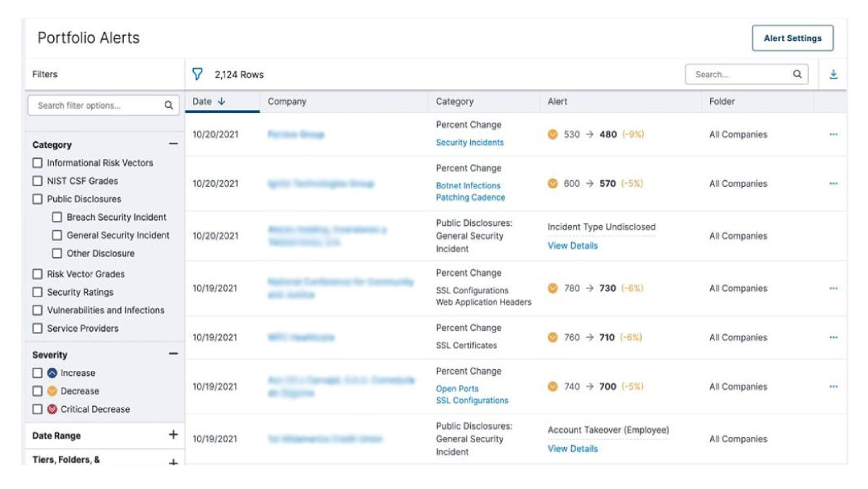Image resolution: width=868 pixels, height=489 pixels.
Task: Open View Details for Account Takeover alert
Action: click(x=572, y=449)
